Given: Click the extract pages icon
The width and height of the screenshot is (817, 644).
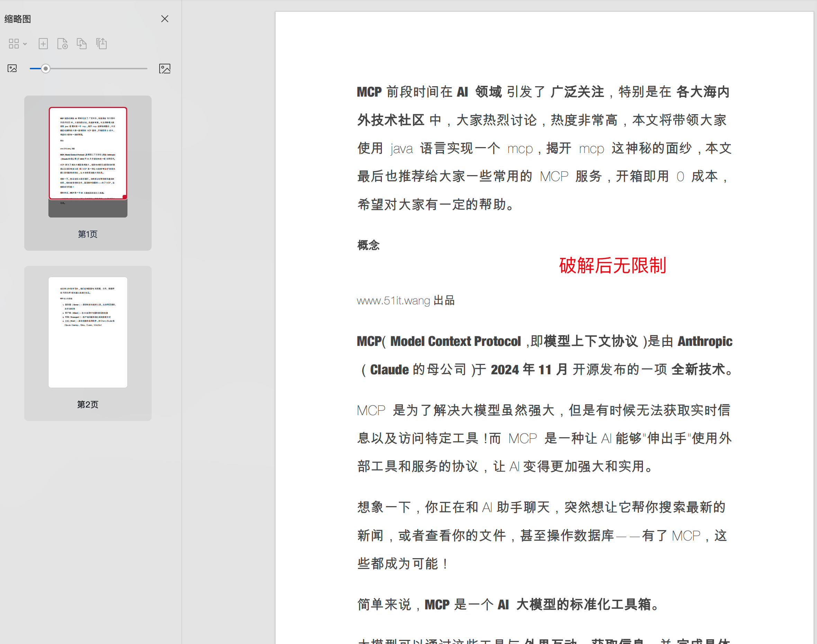Looking at the screenshot, I should click(101, 44).
